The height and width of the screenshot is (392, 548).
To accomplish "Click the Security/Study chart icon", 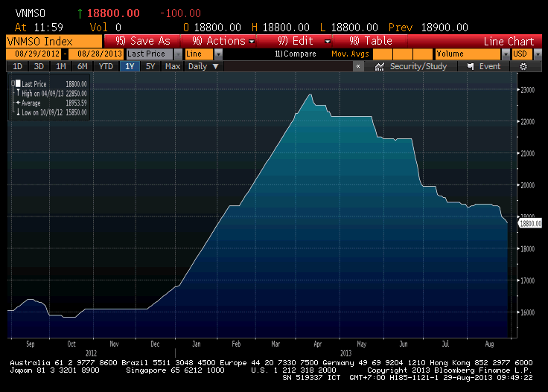I will click(x=380, y=66).
